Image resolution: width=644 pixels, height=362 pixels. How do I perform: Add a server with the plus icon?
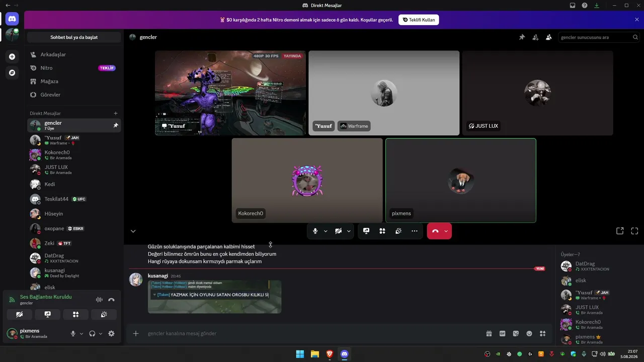[x=12, y=57]
